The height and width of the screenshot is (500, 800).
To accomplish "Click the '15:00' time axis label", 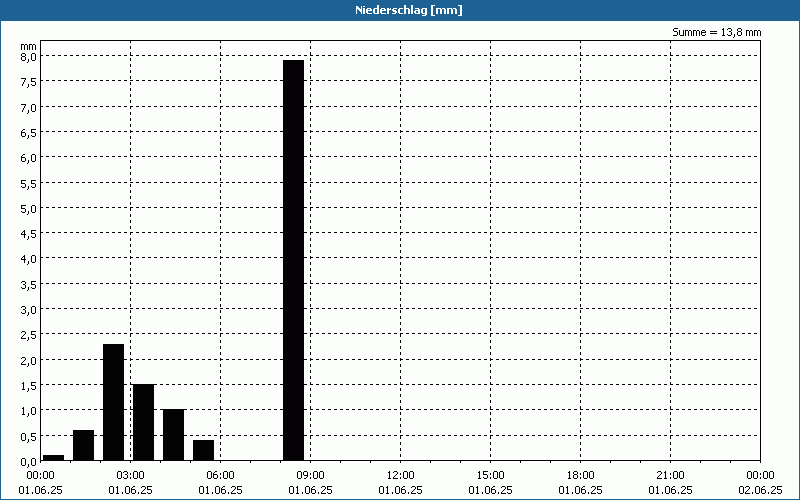I will pos(490,476).
